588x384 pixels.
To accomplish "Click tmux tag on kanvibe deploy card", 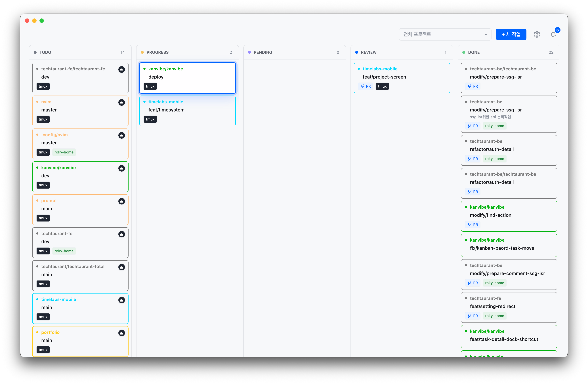I will (150, 86).
